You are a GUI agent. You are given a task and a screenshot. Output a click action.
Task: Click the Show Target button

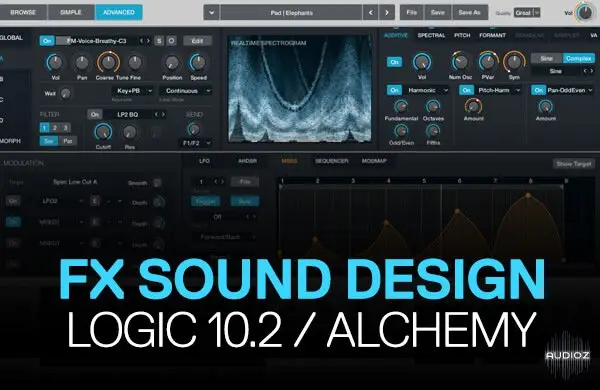tap(574, 164)
